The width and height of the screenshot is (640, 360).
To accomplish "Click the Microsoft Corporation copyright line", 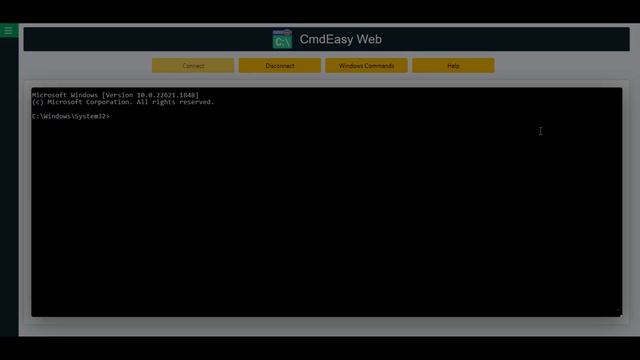I will [123, 102].
